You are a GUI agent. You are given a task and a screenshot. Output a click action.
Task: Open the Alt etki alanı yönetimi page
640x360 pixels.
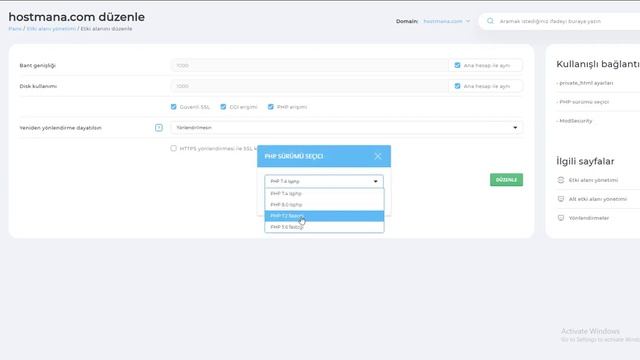[x=598, y=199]
